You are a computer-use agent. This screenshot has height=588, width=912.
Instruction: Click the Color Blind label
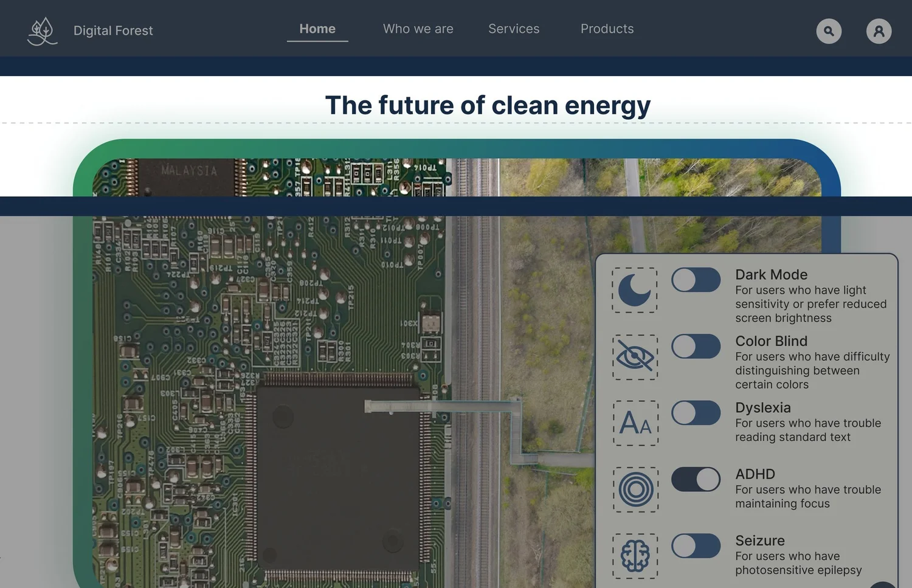[772, 341]
